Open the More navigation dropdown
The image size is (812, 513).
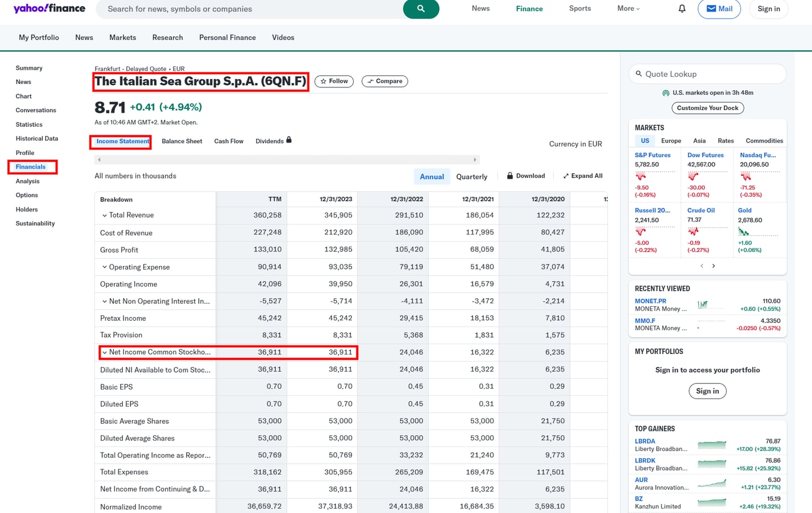pos(627,8)
